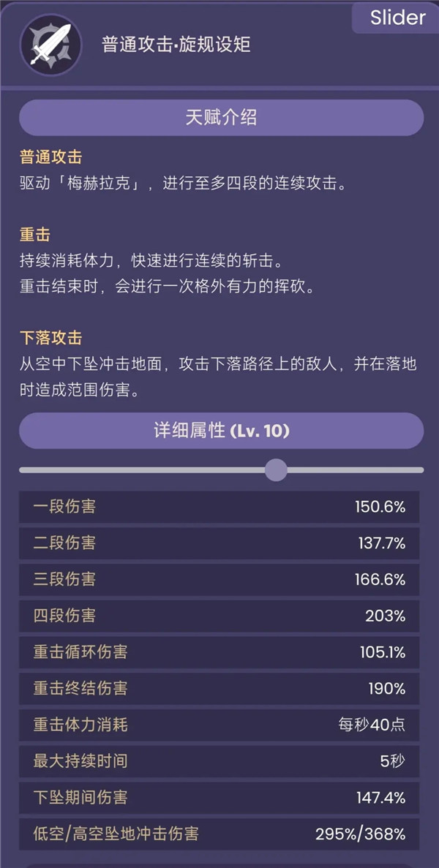Click the slider track left of the knob
Viewport: 439px width, 868px height.
(x=146, y=469)
